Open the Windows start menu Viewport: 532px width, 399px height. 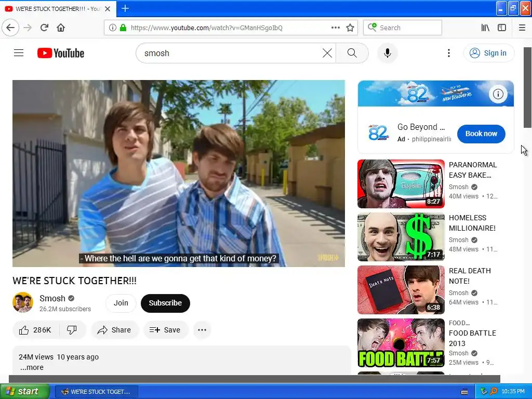(25, 391)
